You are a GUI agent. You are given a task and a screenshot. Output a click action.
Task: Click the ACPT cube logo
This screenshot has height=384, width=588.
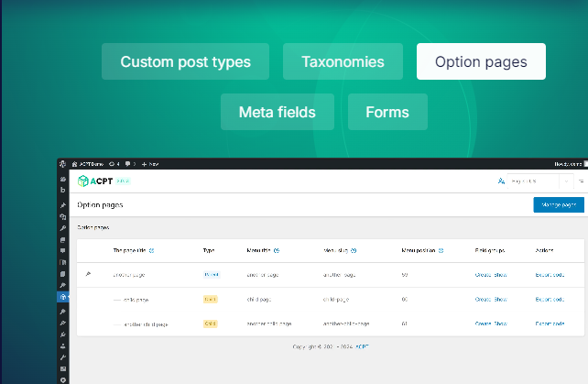(83, 181)
